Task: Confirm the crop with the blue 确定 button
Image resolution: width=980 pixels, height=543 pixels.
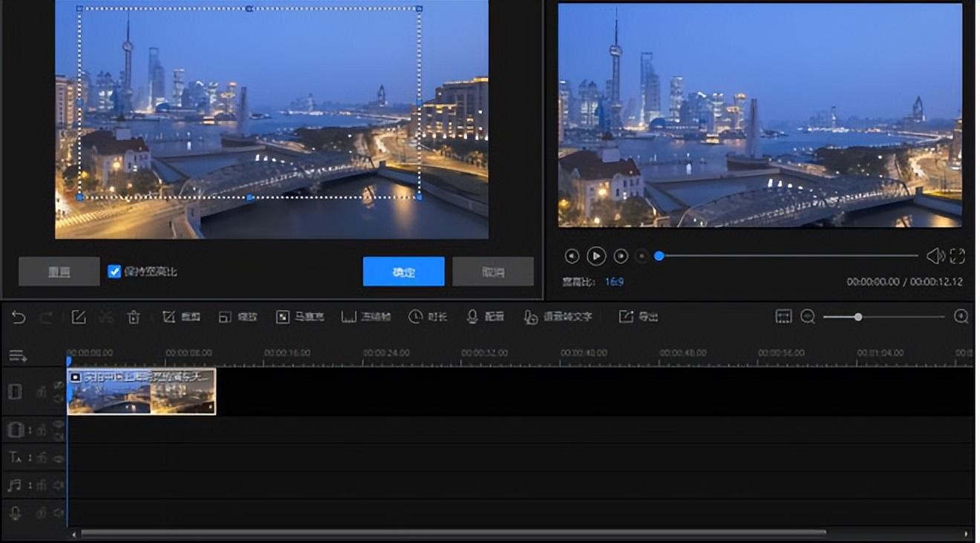Action: click(404, 271)
